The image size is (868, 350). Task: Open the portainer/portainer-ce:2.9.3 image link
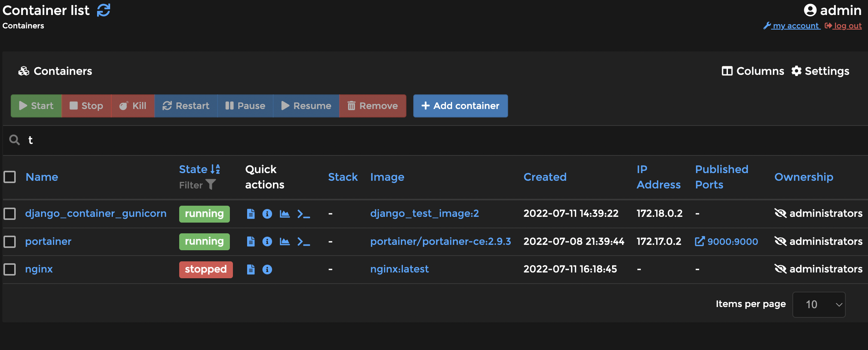pyautogui.click(x=441, y=241)
